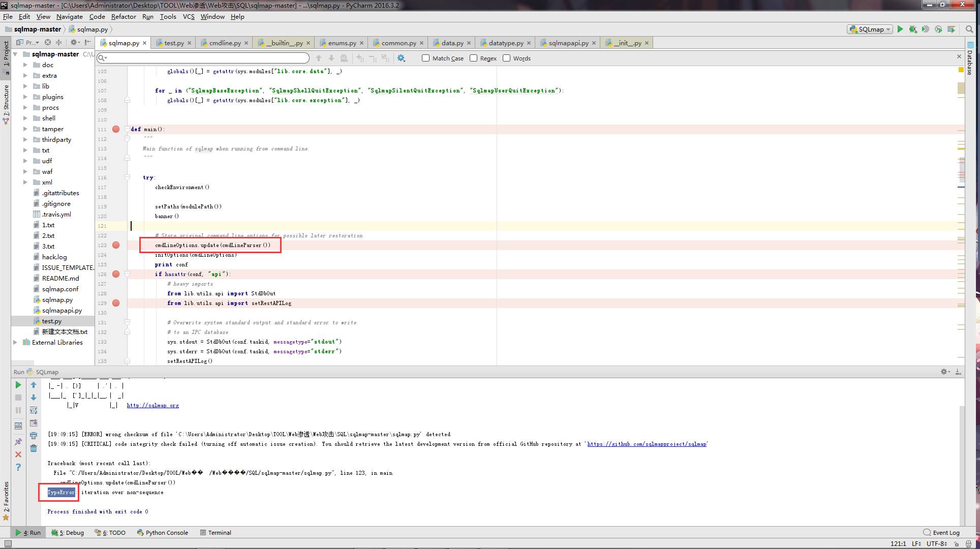This screenshot has width=980, height=549.
Task: Open sqlmap.conf in project tree
Action: [x=60, y=289]
